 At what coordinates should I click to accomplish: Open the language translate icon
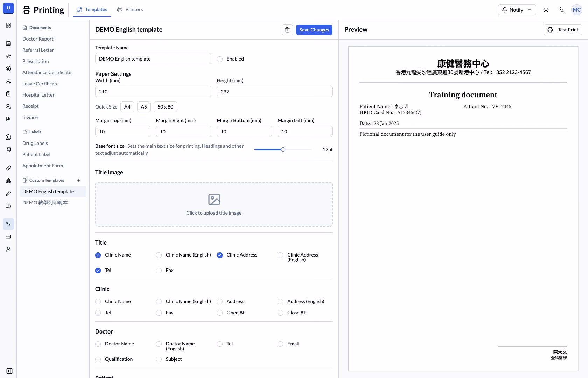561,10
